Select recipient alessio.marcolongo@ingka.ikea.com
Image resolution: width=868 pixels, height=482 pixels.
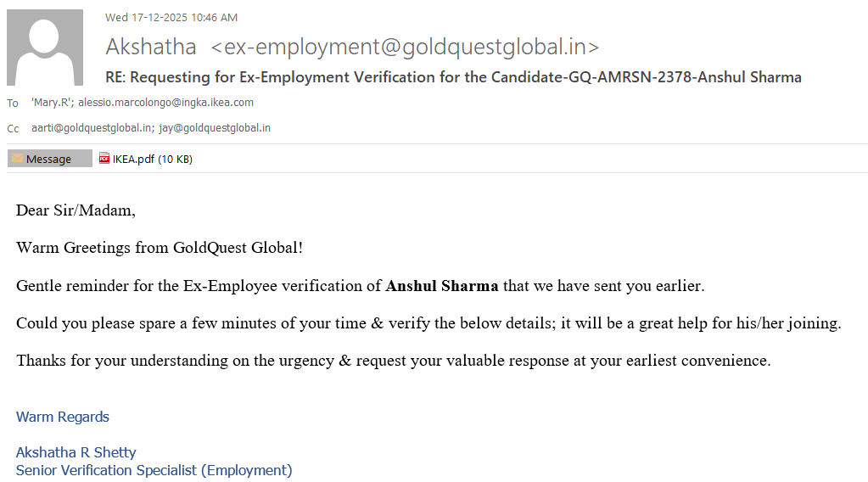pyautogui.click(x=165, y=103)
